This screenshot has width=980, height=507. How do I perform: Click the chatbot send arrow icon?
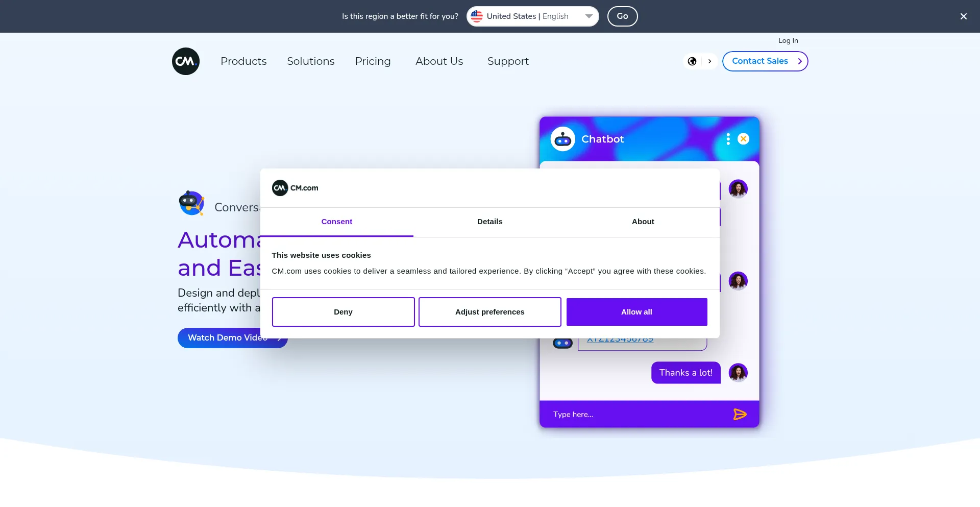pyautogui.click(x=740, y=415)
